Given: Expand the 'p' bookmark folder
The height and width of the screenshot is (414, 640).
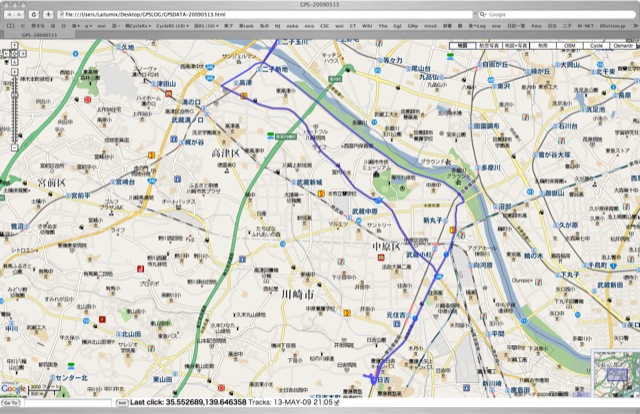Looking at the screenshot, I should pos(88,26).
